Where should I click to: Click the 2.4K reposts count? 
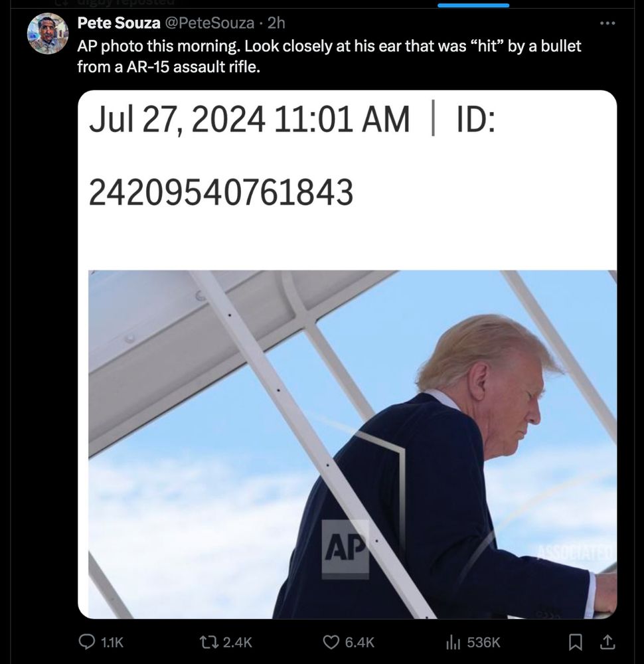[238, 643]
